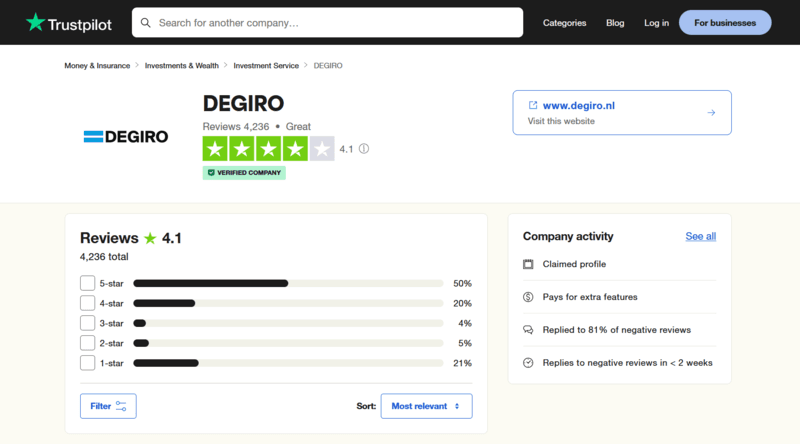Click the clock icon for reply time

point(528,363)
